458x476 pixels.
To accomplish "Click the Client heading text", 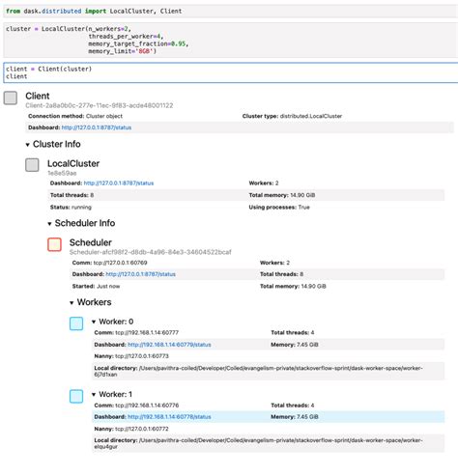I will click(38, 96).
